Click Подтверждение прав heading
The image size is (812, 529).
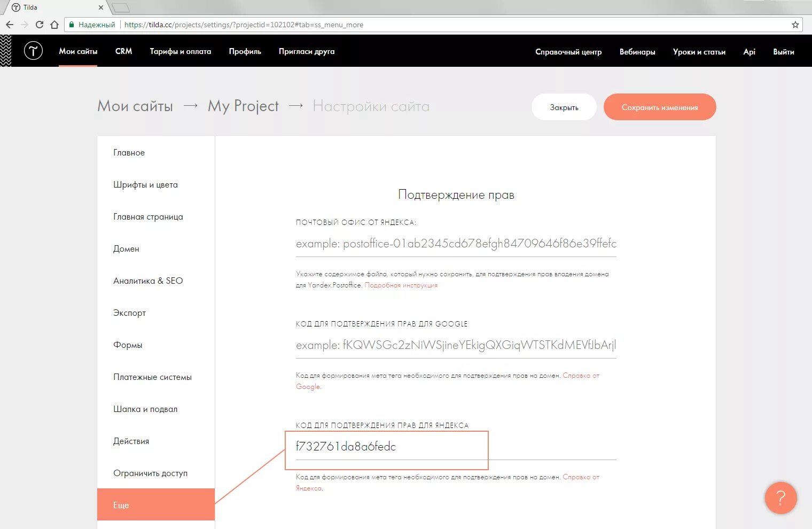click(456, 195)
